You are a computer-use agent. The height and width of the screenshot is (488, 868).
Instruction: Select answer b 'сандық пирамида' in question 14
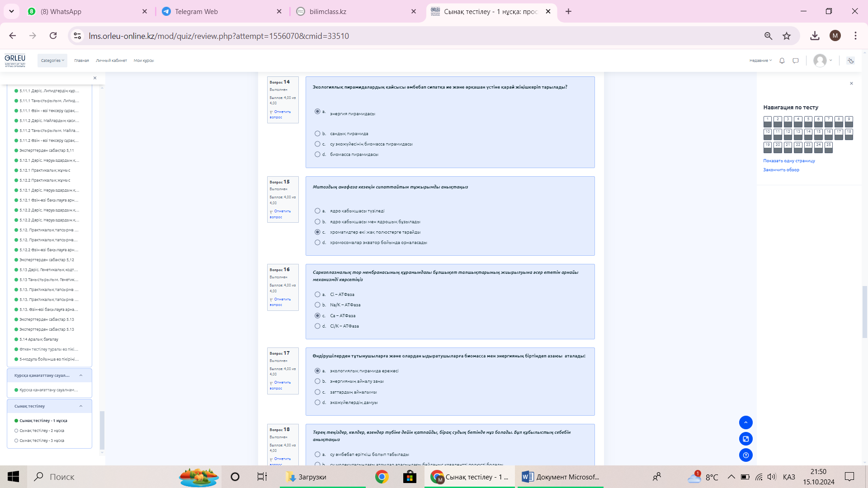tap(317, 134)
